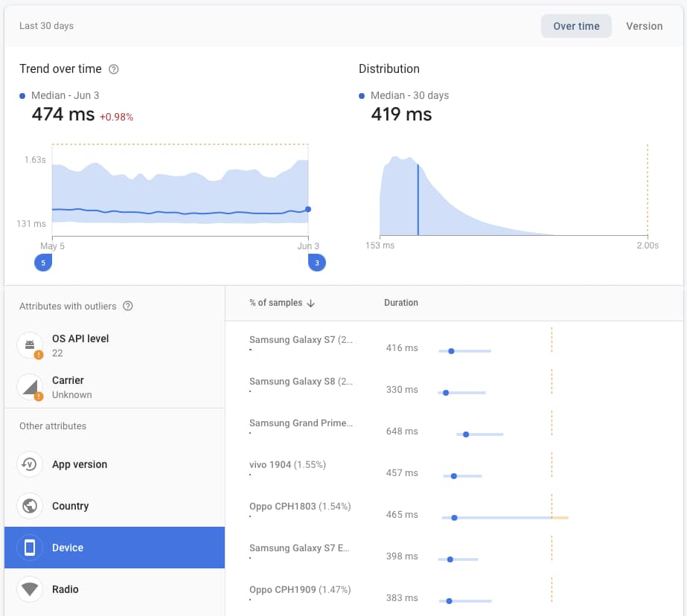Select the Country attribute
This screenshot has width=687, height=616.
pyautogui.click(x=115, y=506)
